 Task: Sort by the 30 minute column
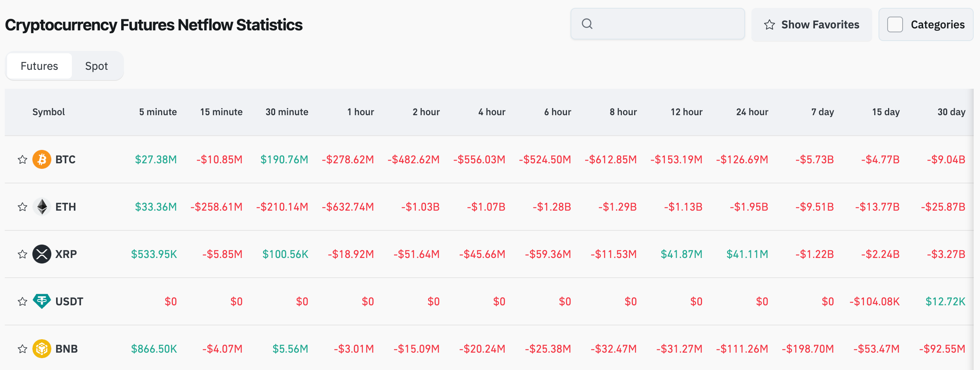[287, 112]
